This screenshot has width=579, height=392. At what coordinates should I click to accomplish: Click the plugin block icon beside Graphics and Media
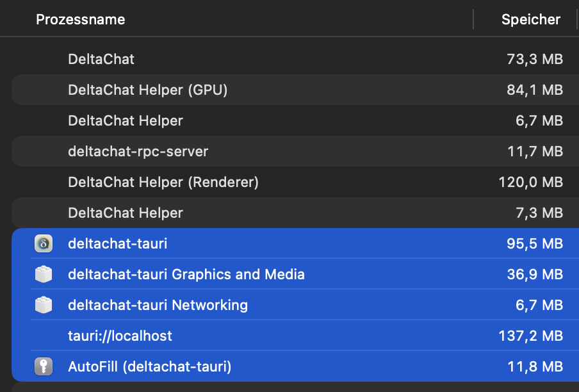43,274
